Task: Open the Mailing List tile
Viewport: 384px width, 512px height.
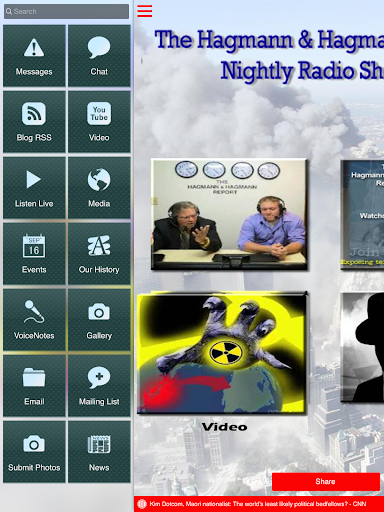Action: (99, 386)
